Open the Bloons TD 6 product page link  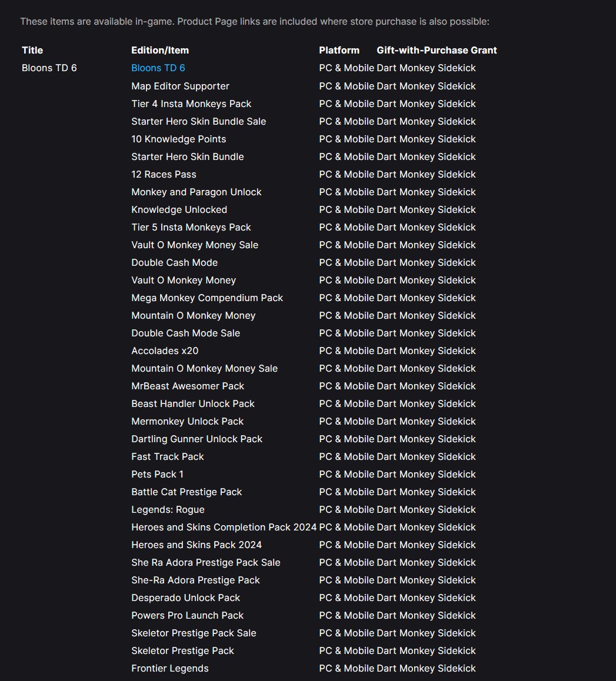pyautogui.click(x=158, y=68)
